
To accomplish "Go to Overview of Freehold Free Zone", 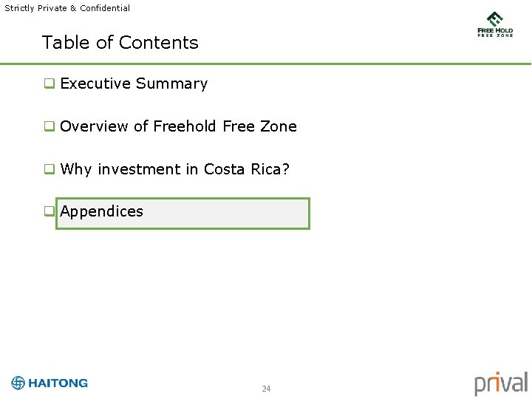I will pos(179,126).
